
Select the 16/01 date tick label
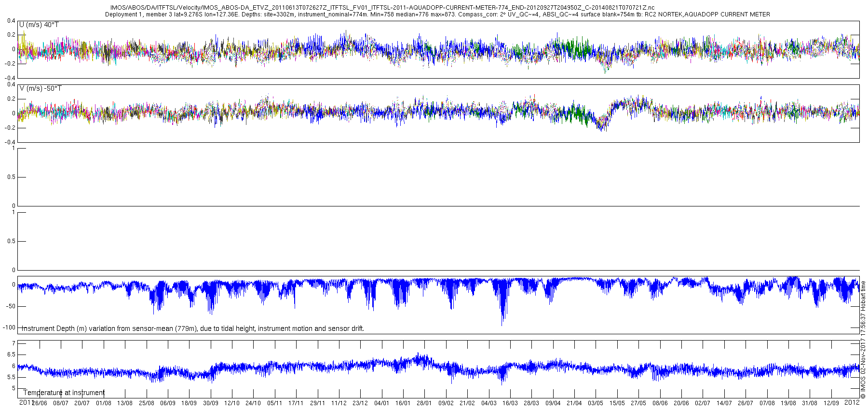403,403
